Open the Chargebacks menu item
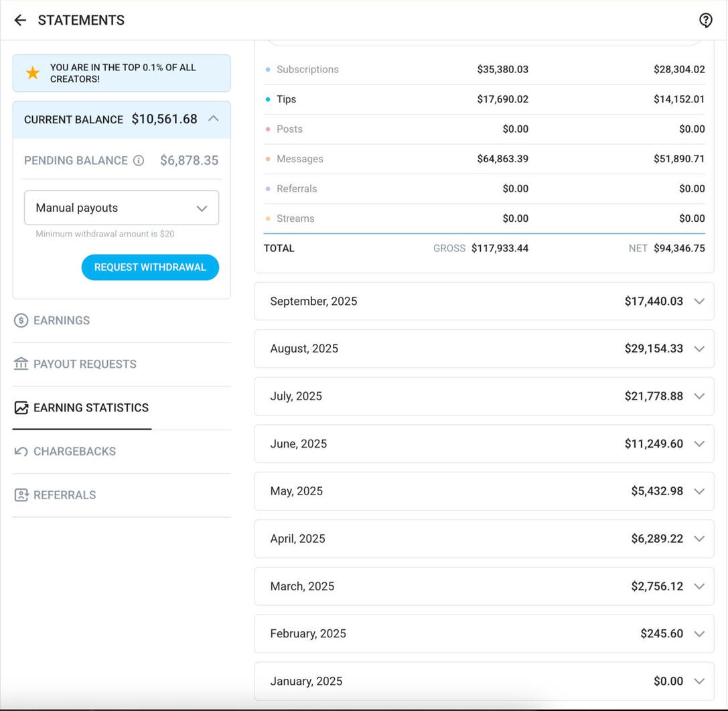728x711 pixels. pyautogui.click(x=74, y=451)
